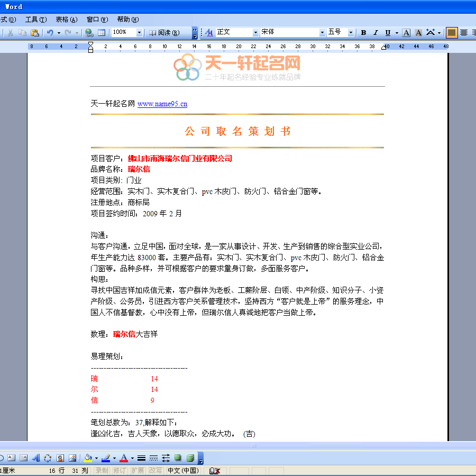This screenshot has height=476, width=476.
Task: Toggle 扩展 extend selection indicator
Action: (x=138, y=471)
